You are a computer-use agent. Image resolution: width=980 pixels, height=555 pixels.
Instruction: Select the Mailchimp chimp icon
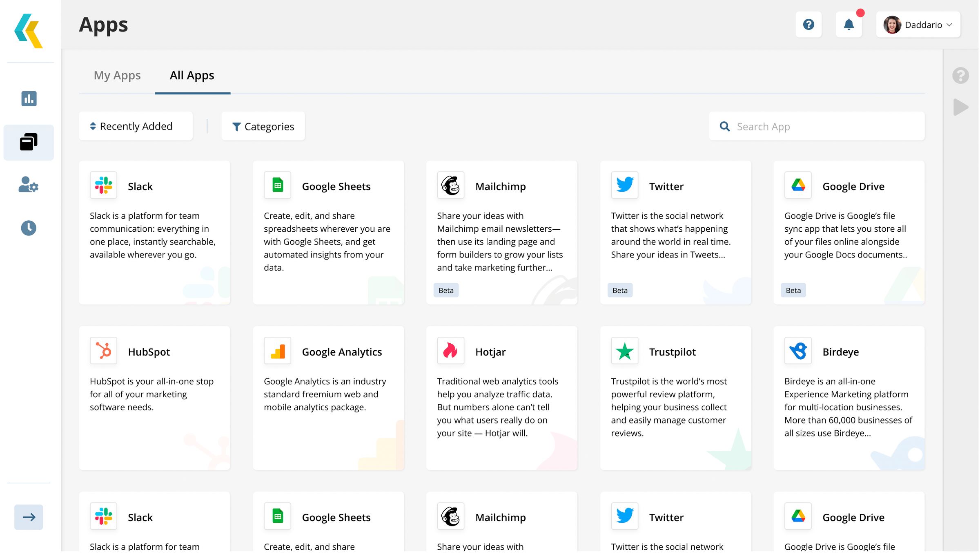point(451,185)
